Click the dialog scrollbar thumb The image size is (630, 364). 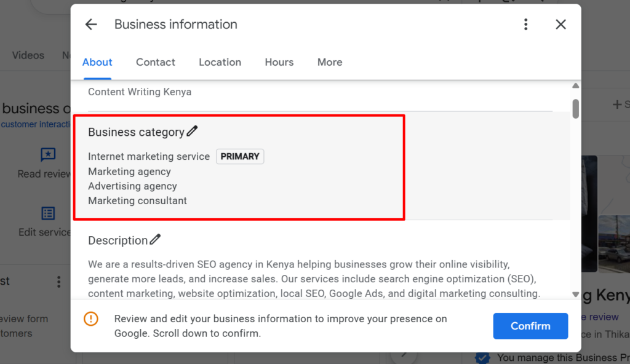575,108
